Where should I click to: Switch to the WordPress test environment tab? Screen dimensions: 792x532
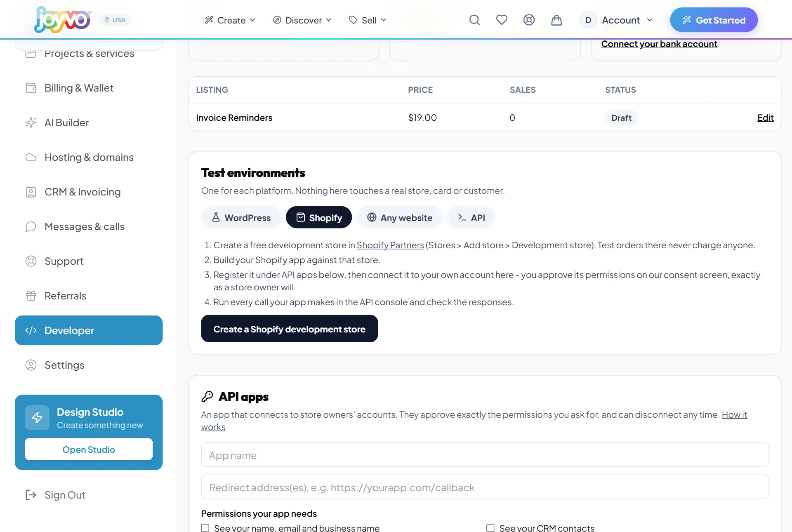241,217
